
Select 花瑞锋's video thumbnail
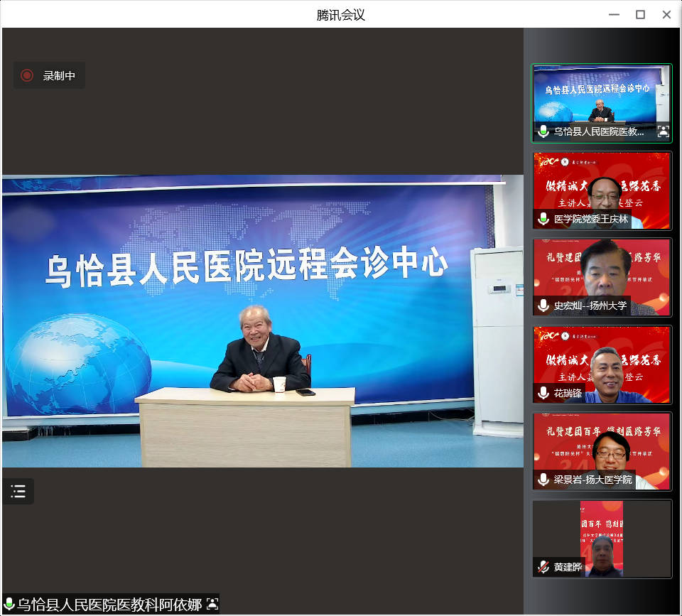point(602,361)
